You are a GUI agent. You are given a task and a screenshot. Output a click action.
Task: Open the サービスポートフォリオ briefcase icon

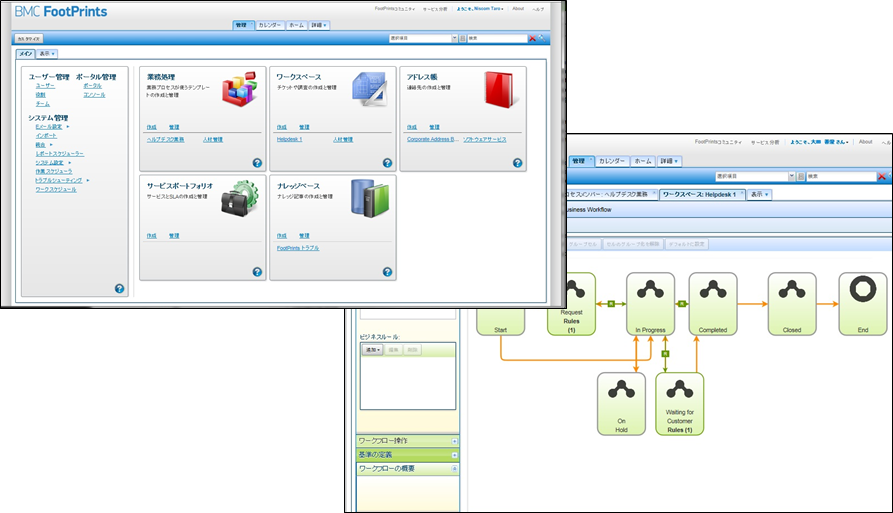[240, 198]
